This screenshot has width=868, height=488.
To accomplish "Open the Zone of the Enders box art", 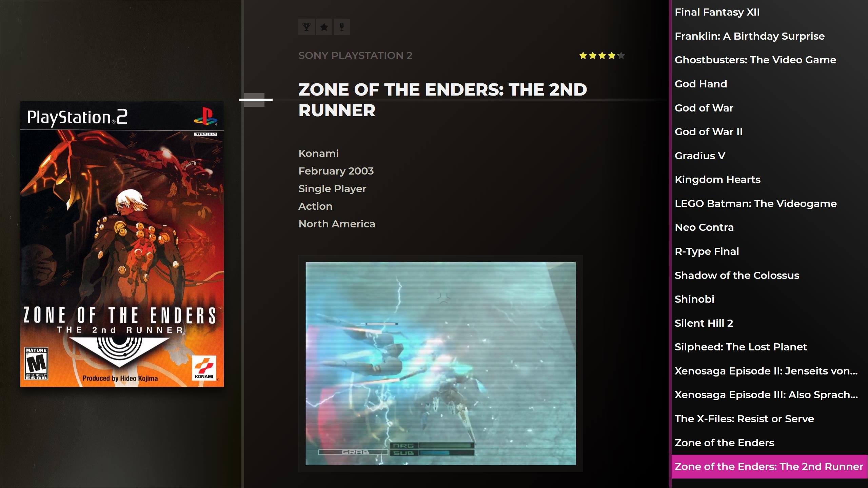I will click(x=122, y=244).
